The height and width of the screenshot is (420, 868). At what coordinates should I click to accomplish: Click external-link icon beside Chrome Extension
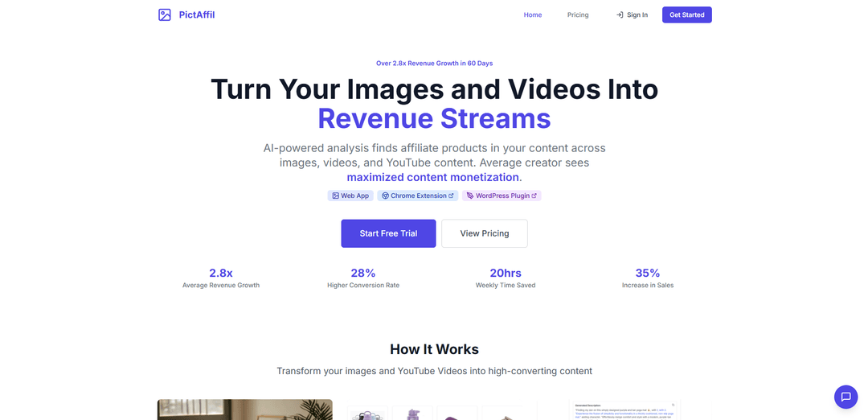click(451, 196)
